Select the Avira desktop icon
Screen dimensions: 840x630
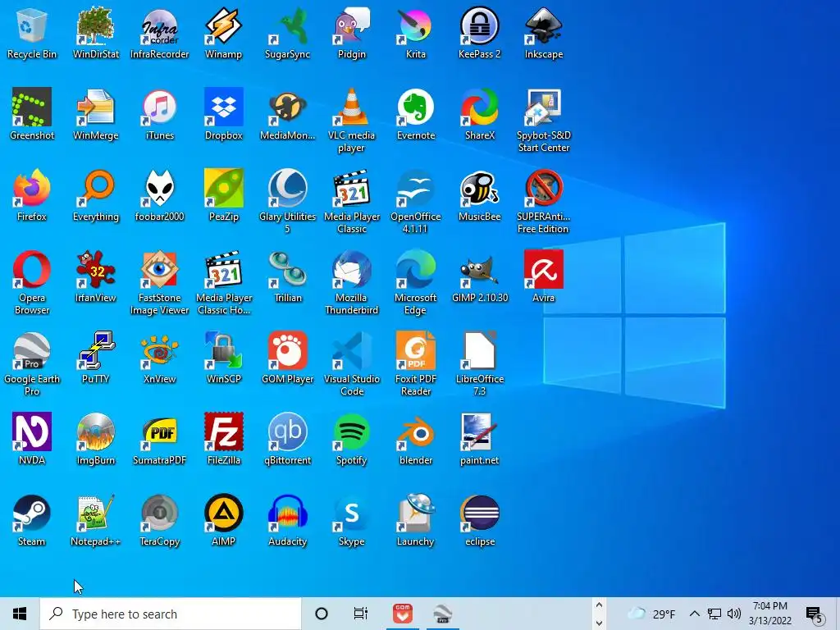click(544, 277)
